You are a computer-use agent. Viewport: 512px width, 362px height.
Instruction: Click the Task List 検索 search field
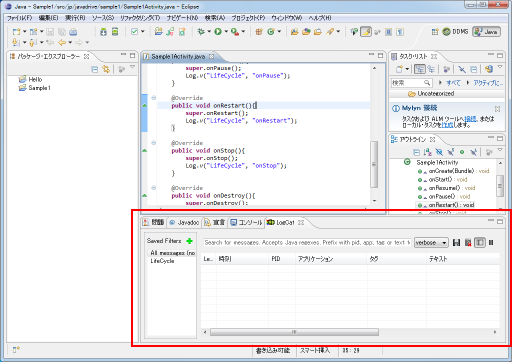411,83
